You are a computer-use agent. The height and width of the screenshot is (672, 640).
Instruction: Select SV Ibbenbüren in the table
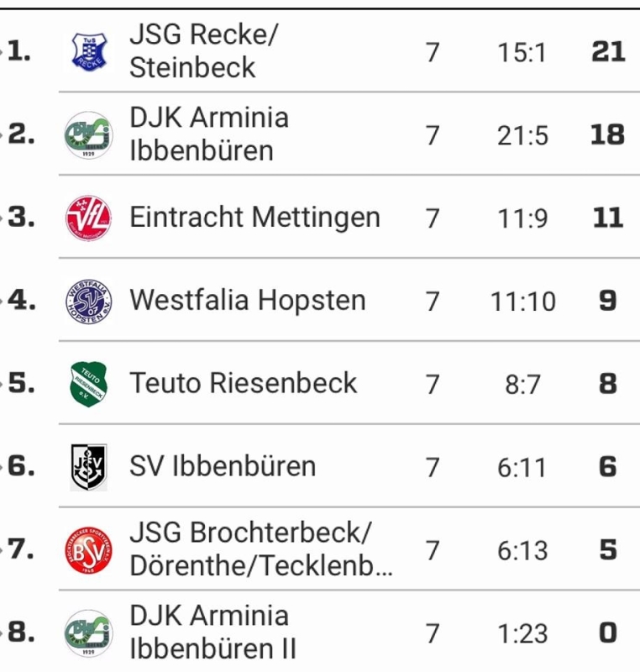coord(223,466)
